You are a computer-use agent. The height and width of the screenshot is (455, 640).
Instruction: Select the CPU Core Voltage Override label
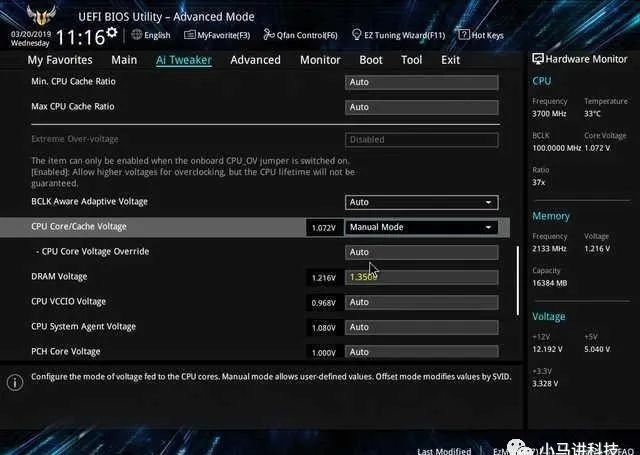tap(93, 251)
